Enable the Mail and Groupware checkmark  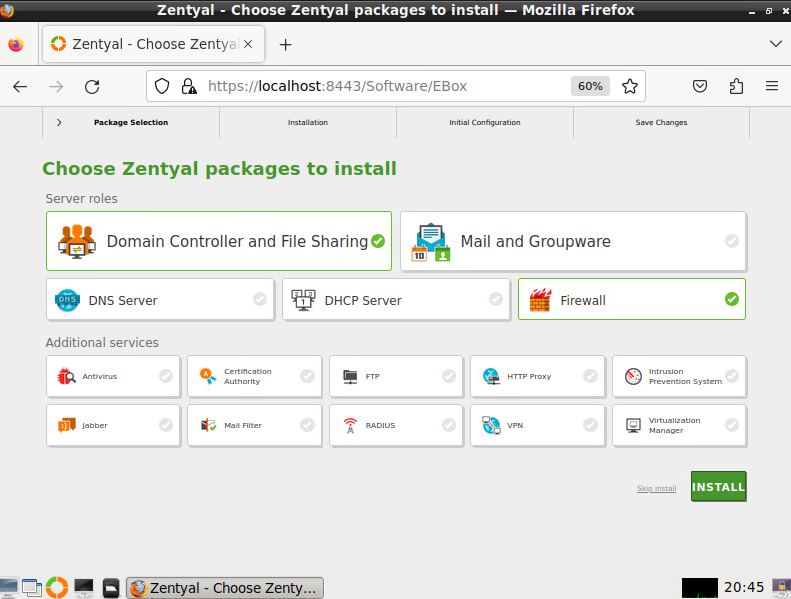click(x=731, y=241)
